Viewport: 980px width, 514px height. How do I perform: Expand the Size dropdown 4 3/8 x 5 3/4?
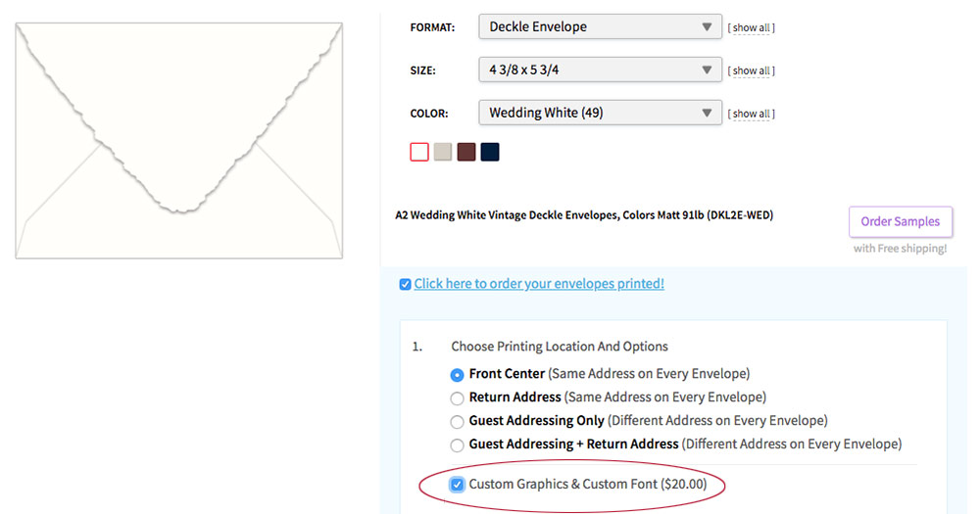[600, 70]
